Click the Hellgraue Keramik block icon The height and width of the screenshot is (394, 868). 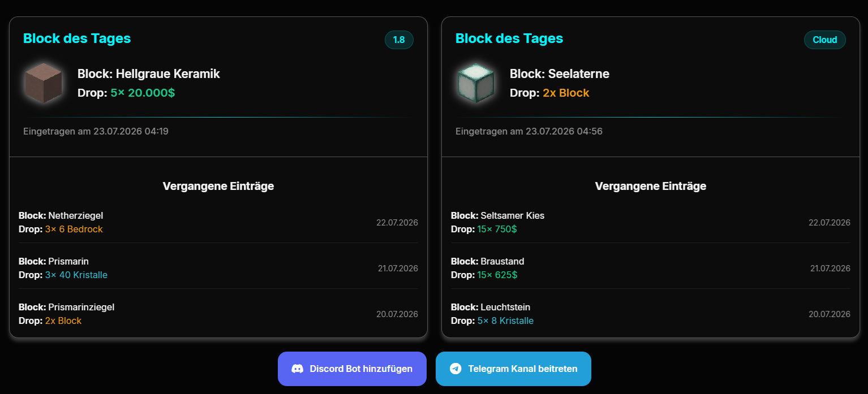pos(44,83)
